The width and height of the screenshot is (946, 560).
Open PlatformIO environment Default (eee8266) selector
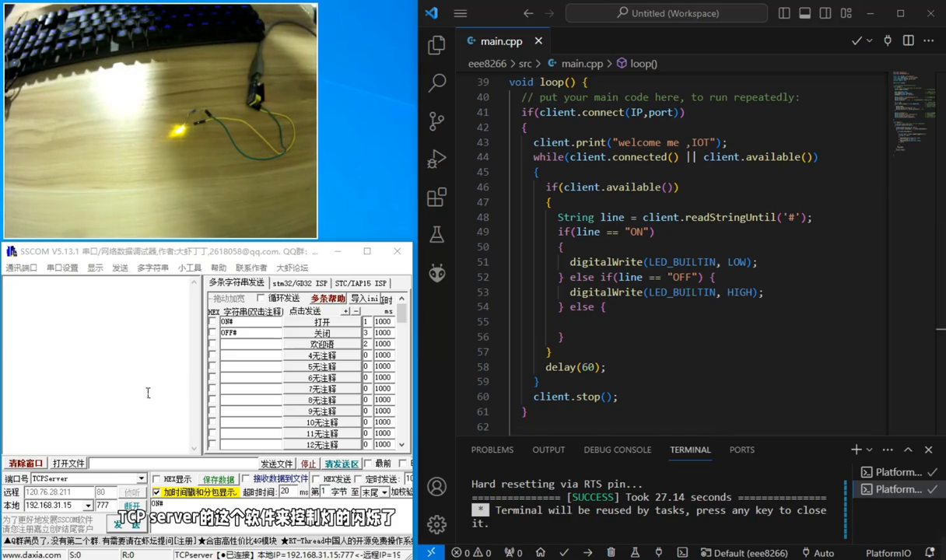pyautogui.click(x=744, y=553)
